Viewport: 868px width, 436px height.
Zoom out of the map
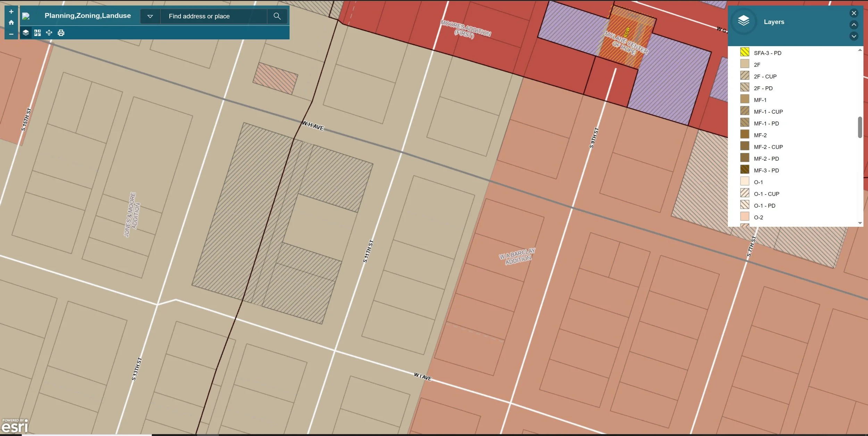point(11,34)
